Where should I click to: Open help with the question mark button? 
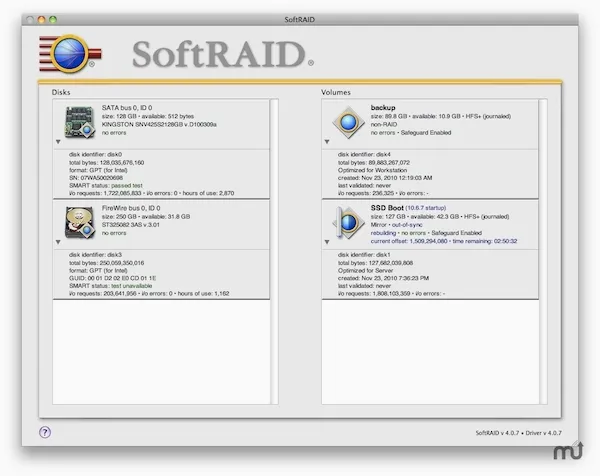[45, 432]
